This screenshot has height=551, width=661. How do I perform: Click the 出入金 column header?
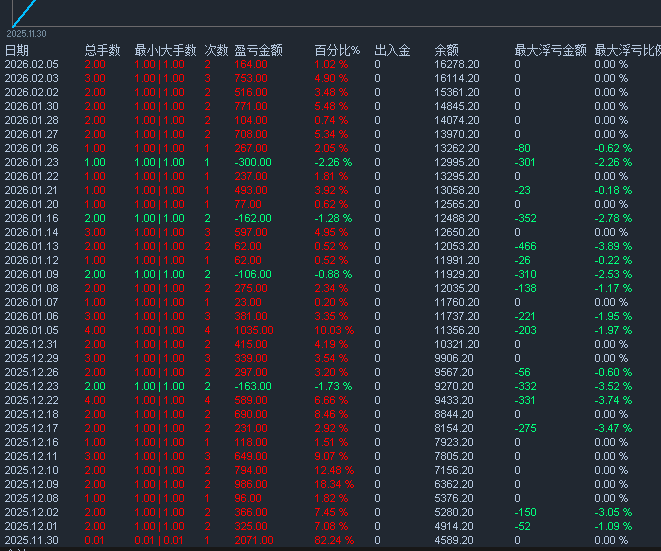[392, 50]
